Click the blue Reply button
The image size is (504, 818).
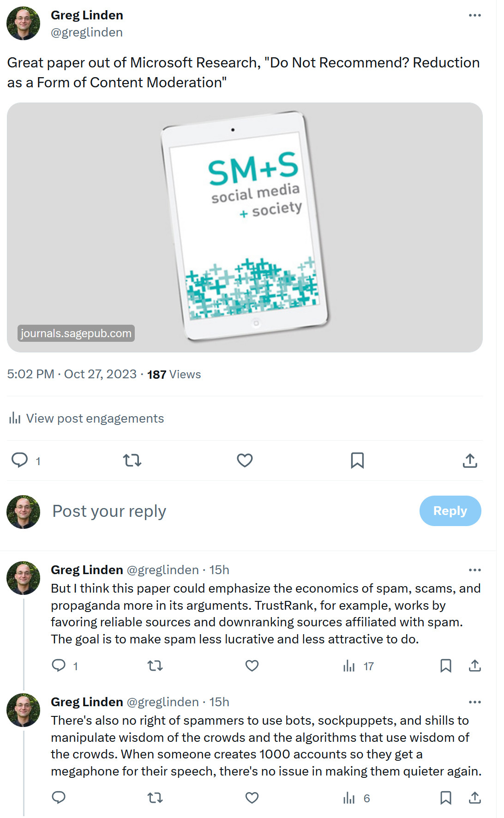point(450,511)
